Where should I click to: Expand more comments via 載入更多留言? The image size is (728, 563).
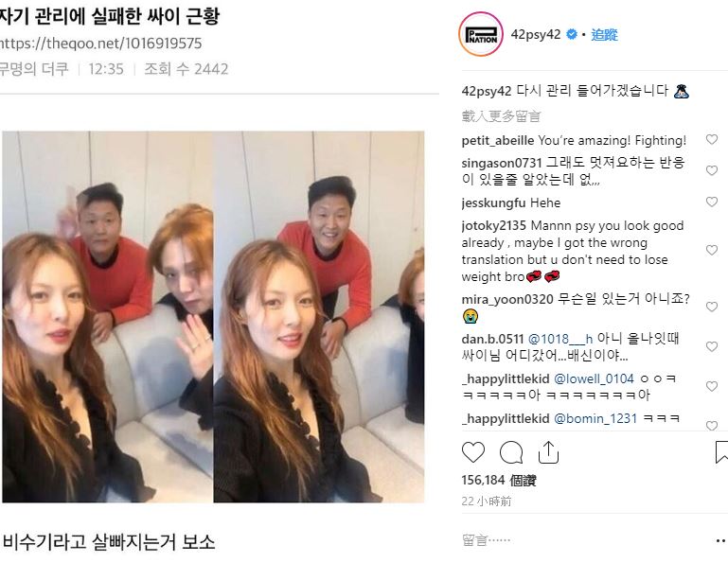[502, 116]
